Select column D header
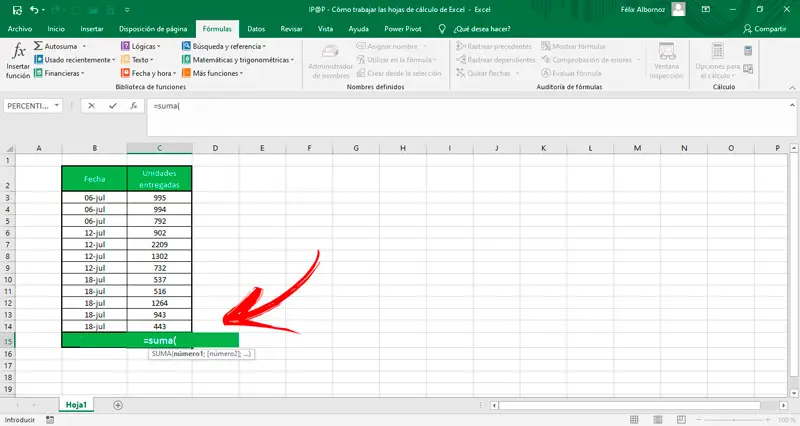Image resolution: width=800 pixels, height=426 pixels. tap(215, 148)
